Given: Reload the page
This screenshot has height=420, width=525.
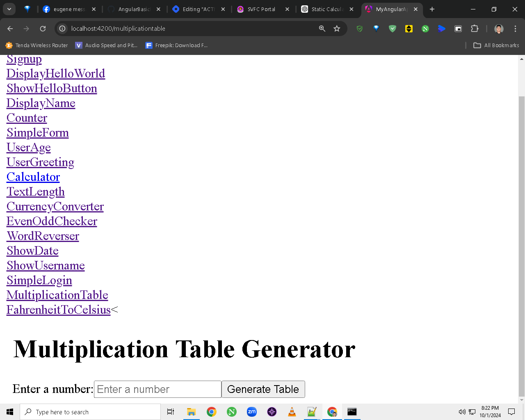Looking at the screenshot, I should (43, 29).
